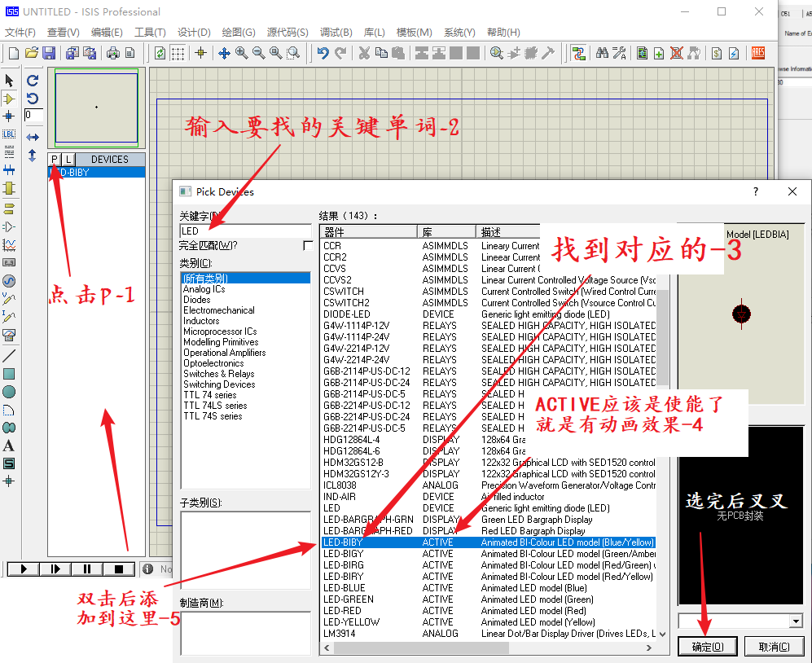
Task: Select the 2D box drawing tool
Action: pyautogui.click(x=9, y=374)
